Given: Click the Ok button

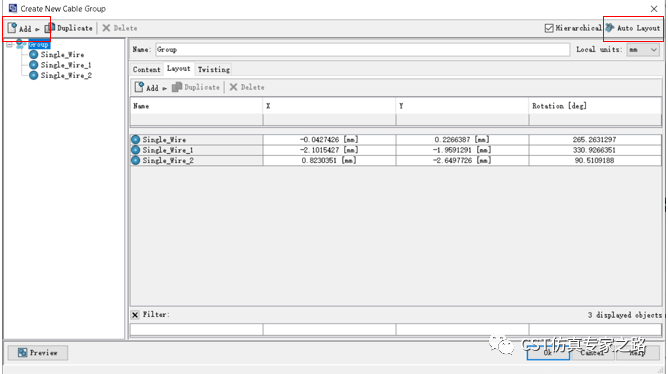Looking at the screenshot, I should [548, 352].
